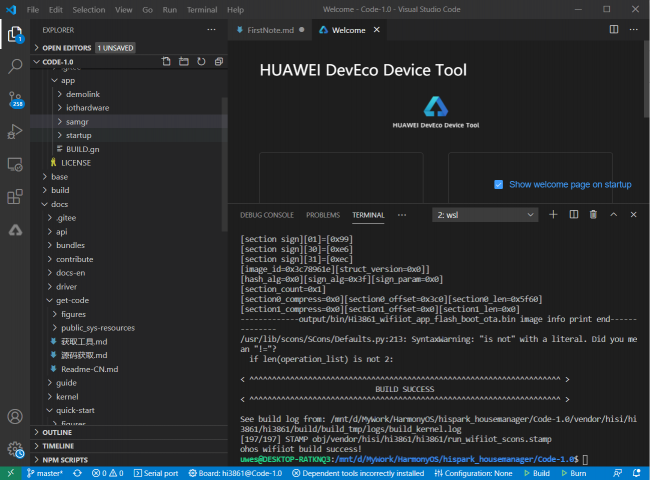Open the BUILD.gn file

[x=82, y=149]
